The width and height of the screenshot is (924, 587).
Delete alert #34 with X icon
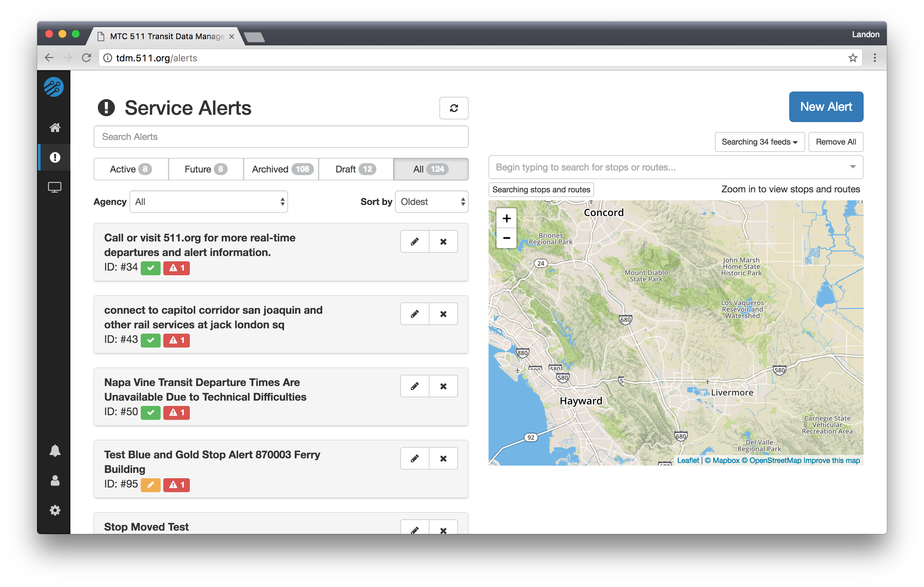point(443,241)
